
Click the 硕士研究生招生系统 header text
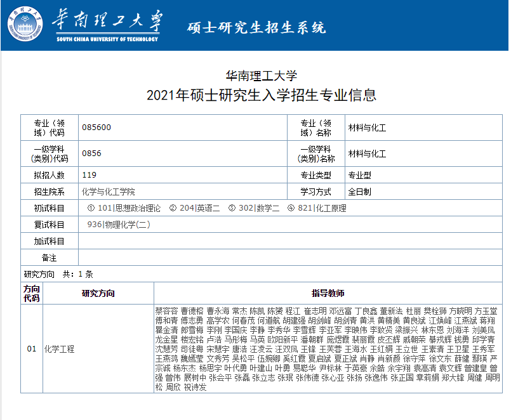(256, 28)
